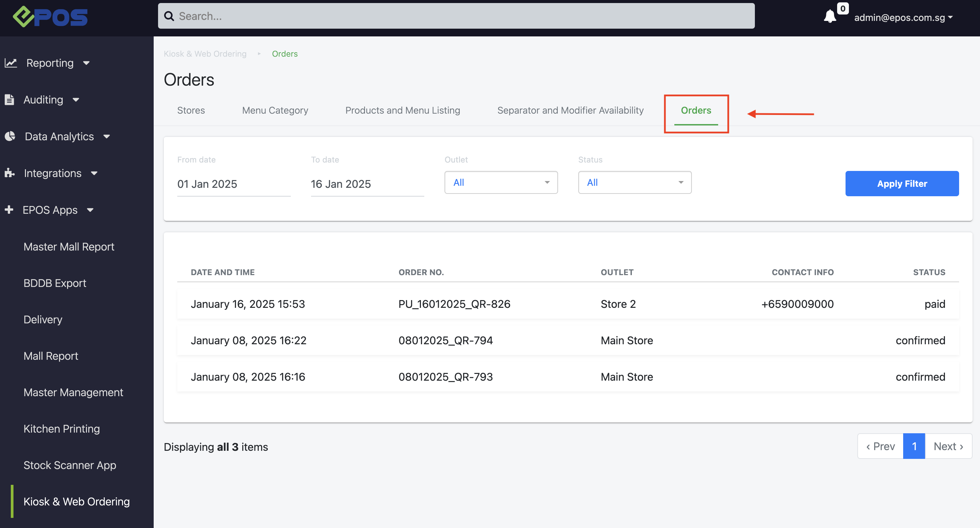Screen dimensions: 980x528
Task: Click OUTLET column header
Action: pyautogui.click(x=617, y=272)
